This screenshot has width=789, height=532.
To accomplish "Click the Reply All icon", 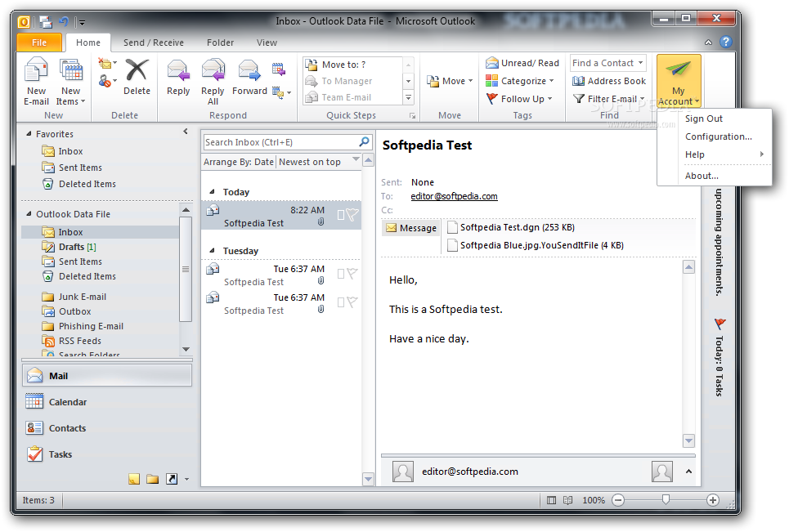I will [213, 70].
